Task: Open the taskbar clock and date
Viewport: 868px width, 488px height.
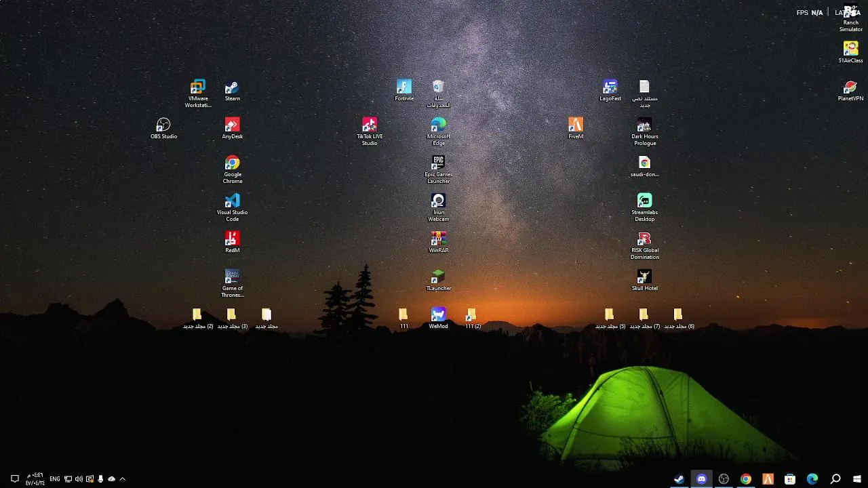Action: coord(35,479)
